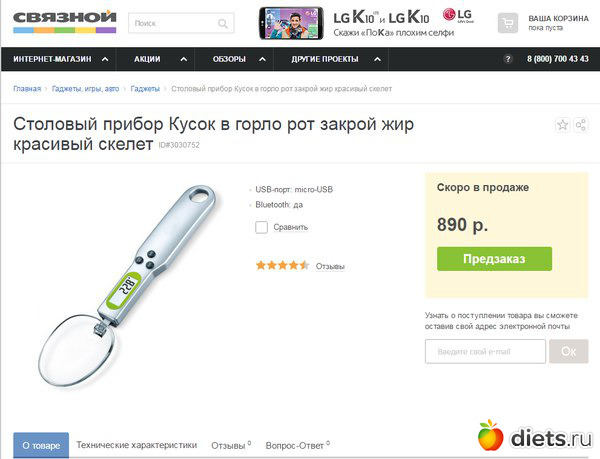Expand the Другие проекты menu arrow
The height and width of the screenshot is (459, 600).
[377, 59]
